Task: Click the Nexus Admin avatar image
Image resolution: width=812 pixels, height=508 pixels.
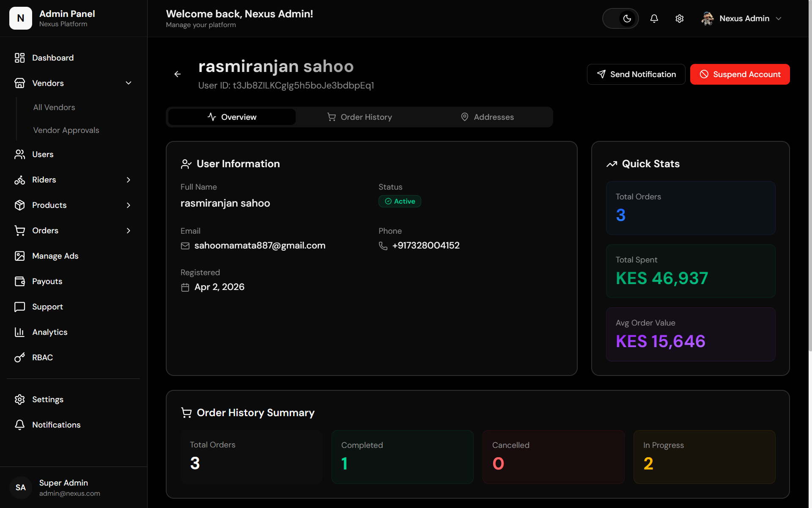Action: click(708, 19)
